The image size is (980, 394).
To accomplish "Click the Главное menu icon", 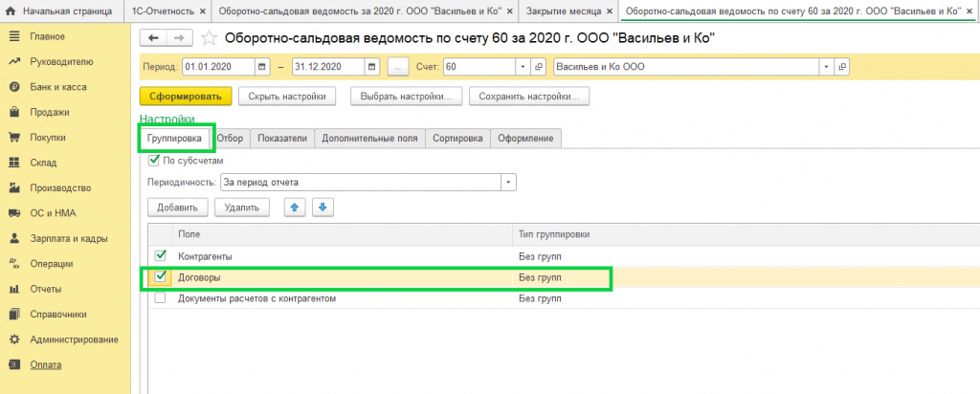I will (14, 36).
